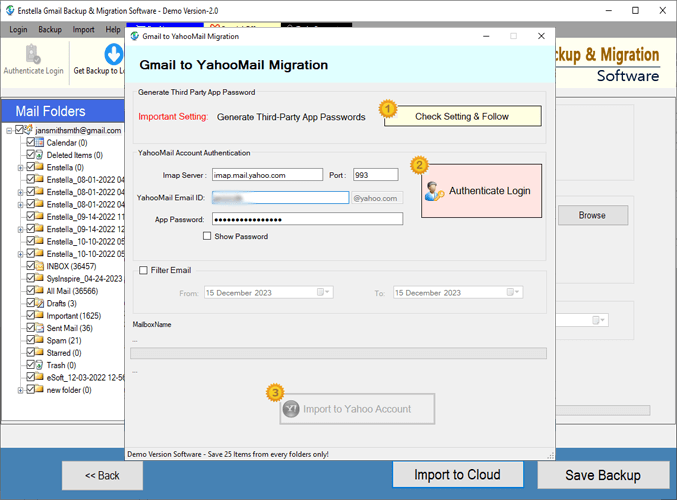Click the INBOX folder icon
This screenshot has height=500, width=677.
point(40,267)
